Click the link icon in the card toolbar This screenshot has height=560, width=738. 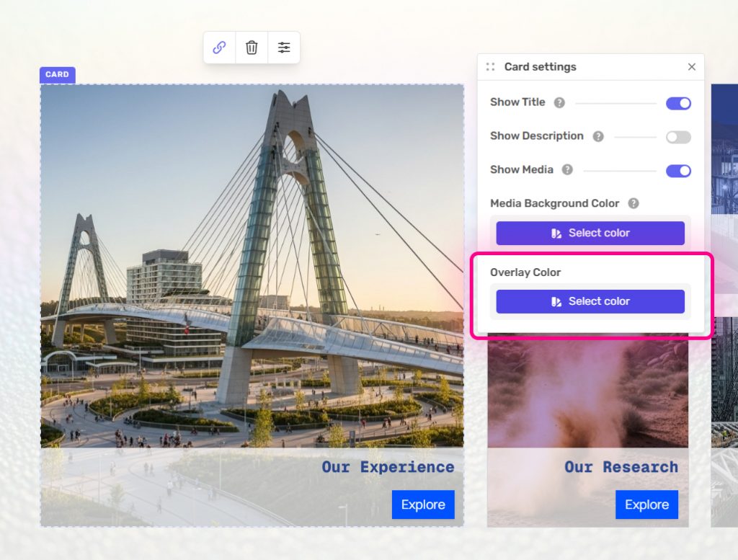click(219, 48)
